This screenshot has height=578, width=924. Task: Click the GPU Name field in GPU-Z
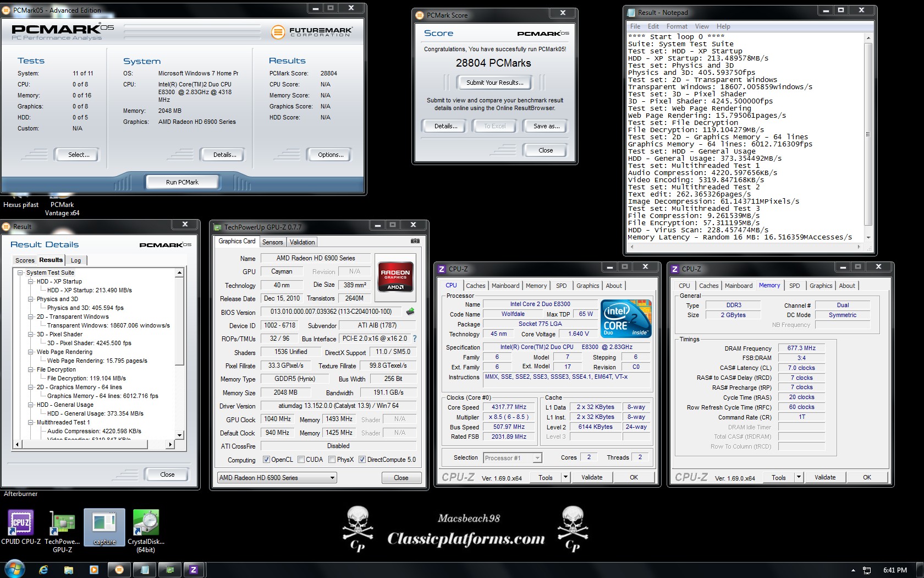point(315,258)
